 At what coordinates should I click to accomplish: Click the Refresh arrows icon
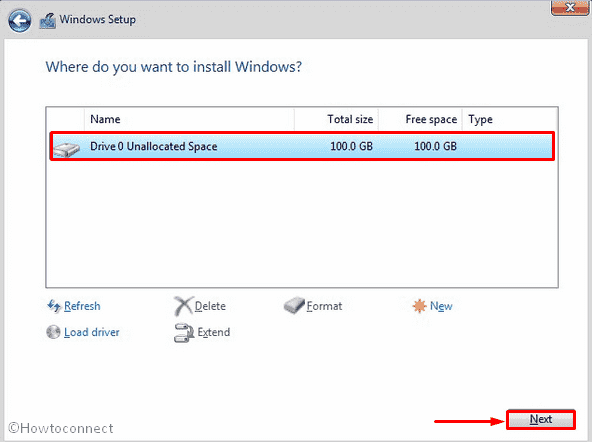[54, 306]
